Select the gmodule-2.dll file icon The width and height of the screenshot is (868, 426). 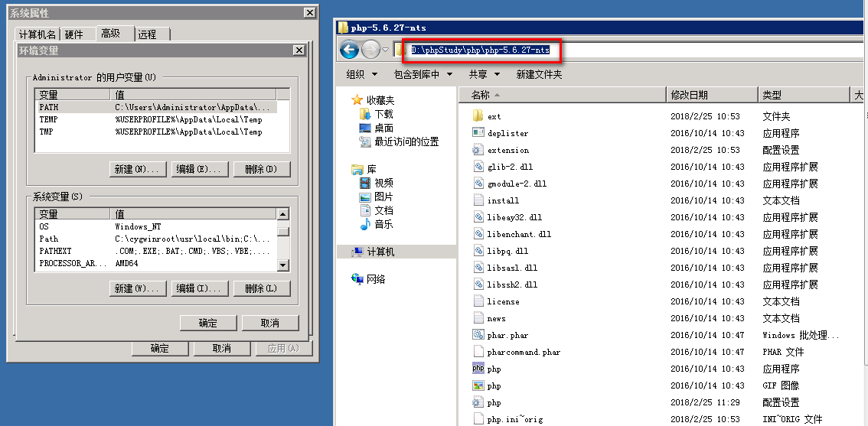478,183
